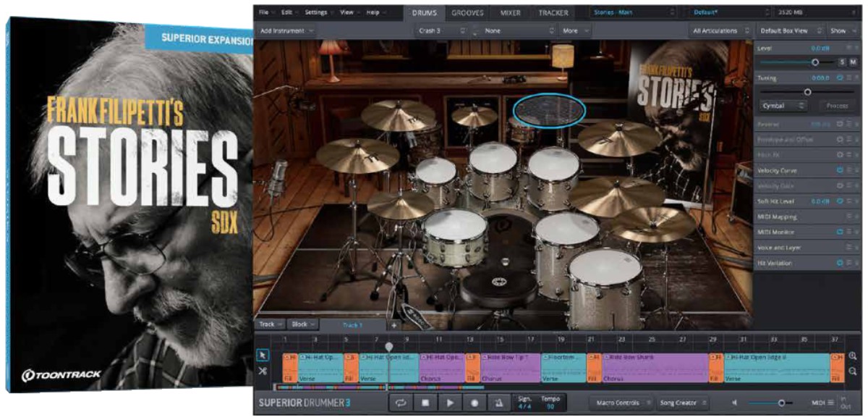Image resolution: width=868 pixels, height=420 pixels.
Task: Open the File menu
Action: point(265,12)
